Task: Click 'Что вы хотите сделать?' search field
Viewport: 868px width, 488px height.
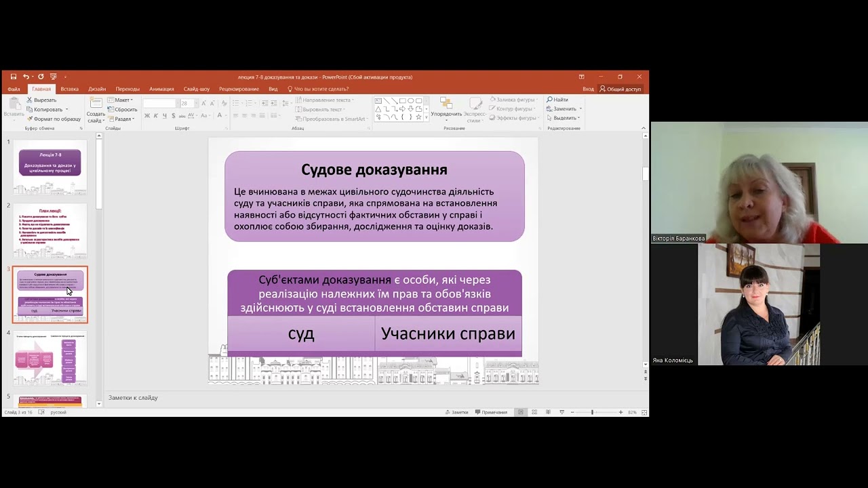Action: tap(318, 89)
